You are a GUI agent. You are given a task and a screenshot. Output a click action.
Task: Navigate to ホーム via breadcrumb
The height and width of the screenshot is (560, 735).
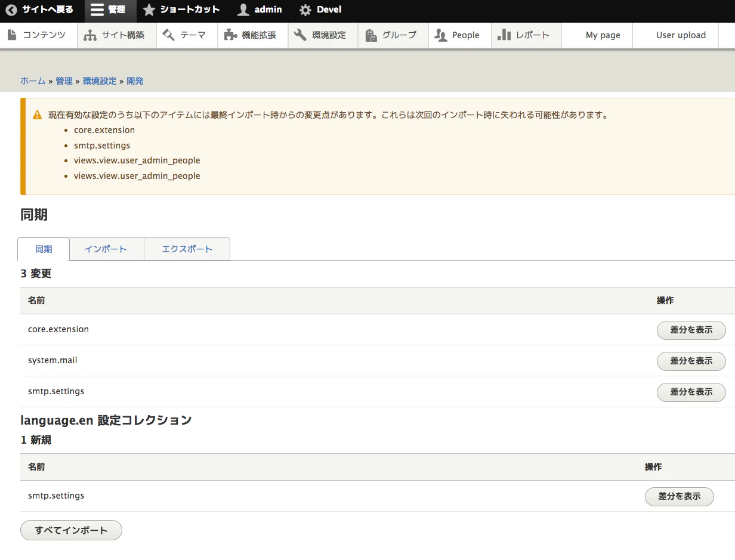(x=32, y=81)
